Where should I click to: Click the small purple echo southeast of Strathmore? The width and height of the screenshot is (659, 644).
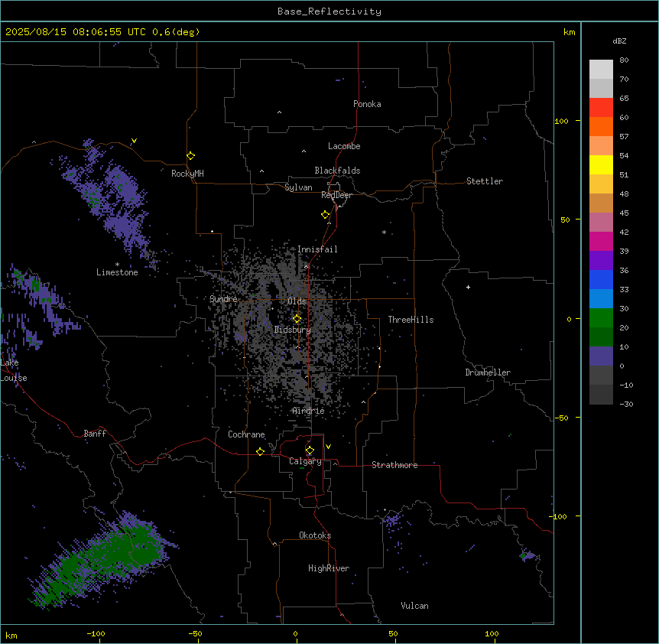[x=528, y=556]
